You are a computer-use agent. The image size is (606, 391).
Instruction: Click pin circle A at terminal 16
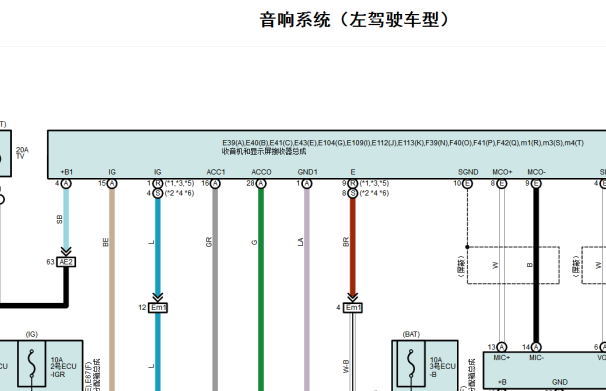(x=215, y=184)
